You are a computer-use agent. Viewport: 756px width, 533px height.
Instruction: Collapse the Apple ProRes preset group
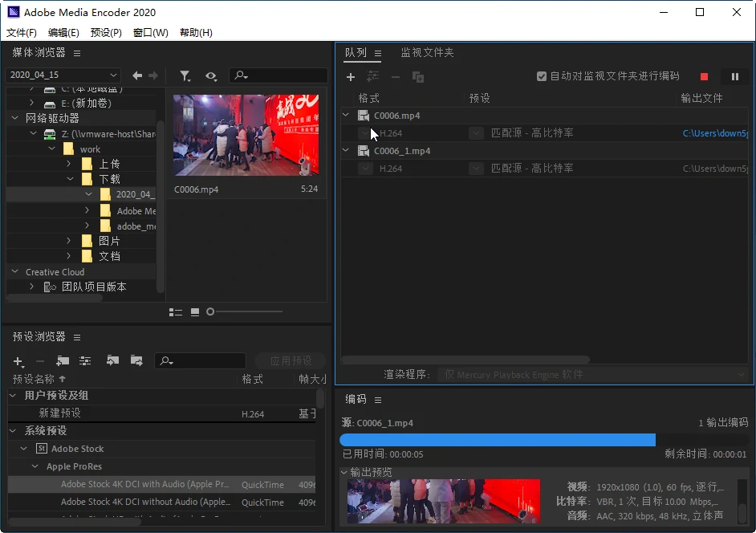(x=36, y=466)
